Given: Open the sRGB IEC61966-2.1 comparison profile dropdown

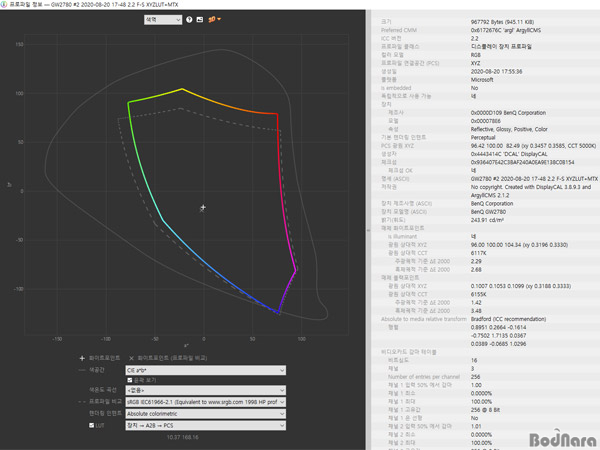Looking at the screenshot, I should coord(205,402).
